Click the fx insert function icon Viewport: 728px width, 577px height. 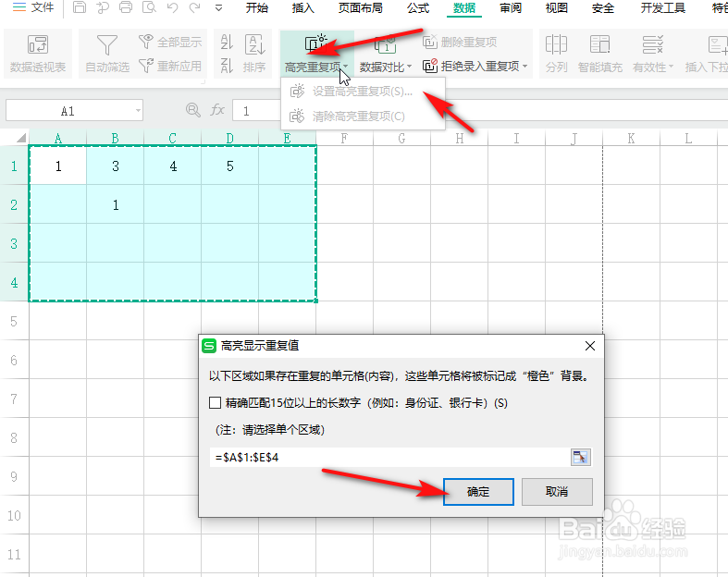216,110
